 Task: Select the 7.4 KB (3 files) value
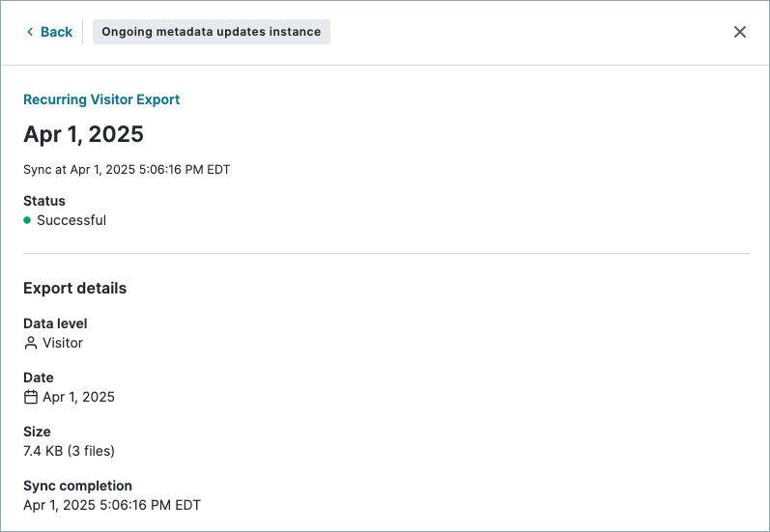(x=70, y=451)
